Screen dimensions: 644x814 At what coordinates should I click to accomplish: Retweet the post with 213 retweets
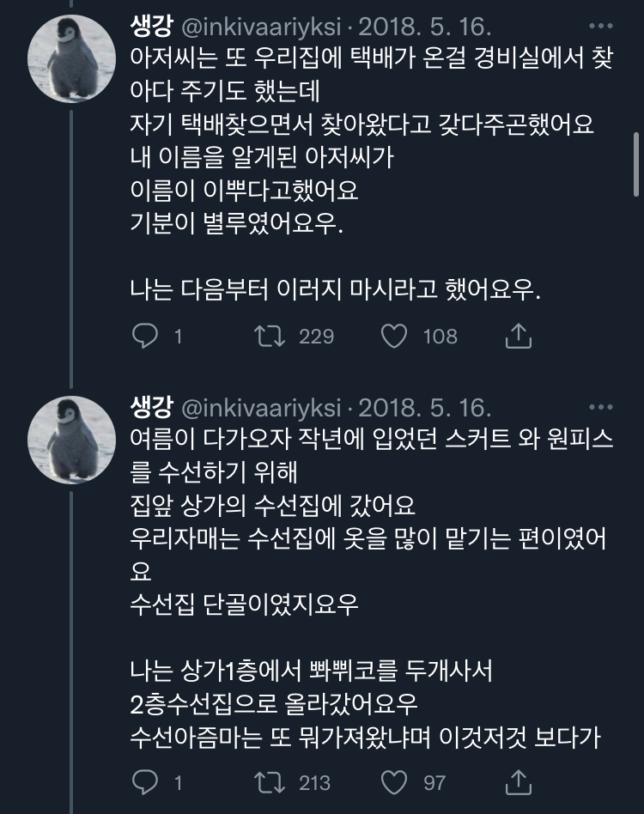click(271, 781)
